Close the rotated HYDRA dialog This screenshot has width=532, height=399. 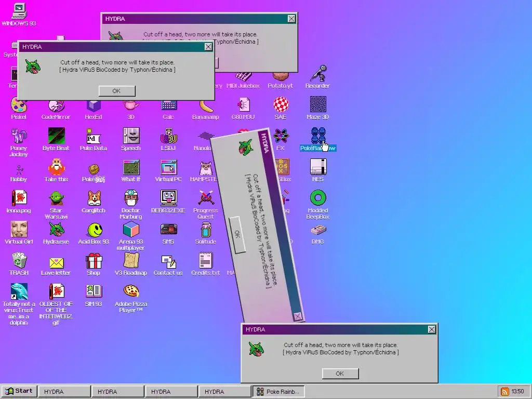[x=298, y=316]
